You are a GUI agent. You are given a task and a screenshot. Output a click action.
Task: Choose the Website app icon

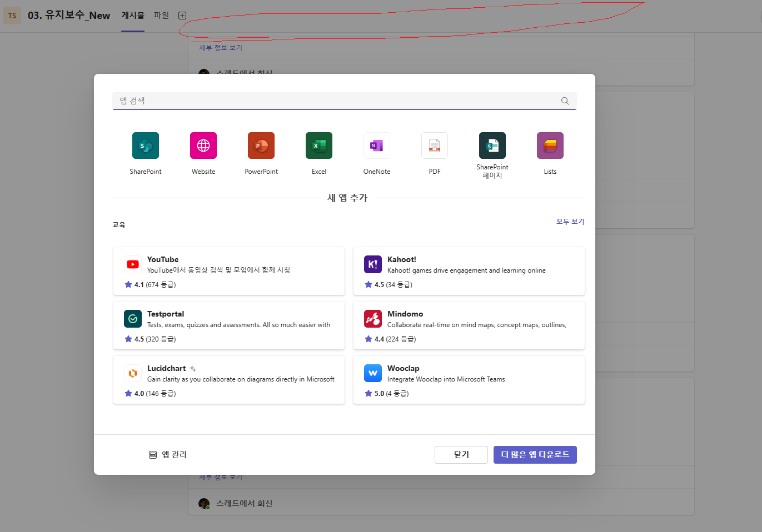[x=203, y=145]
